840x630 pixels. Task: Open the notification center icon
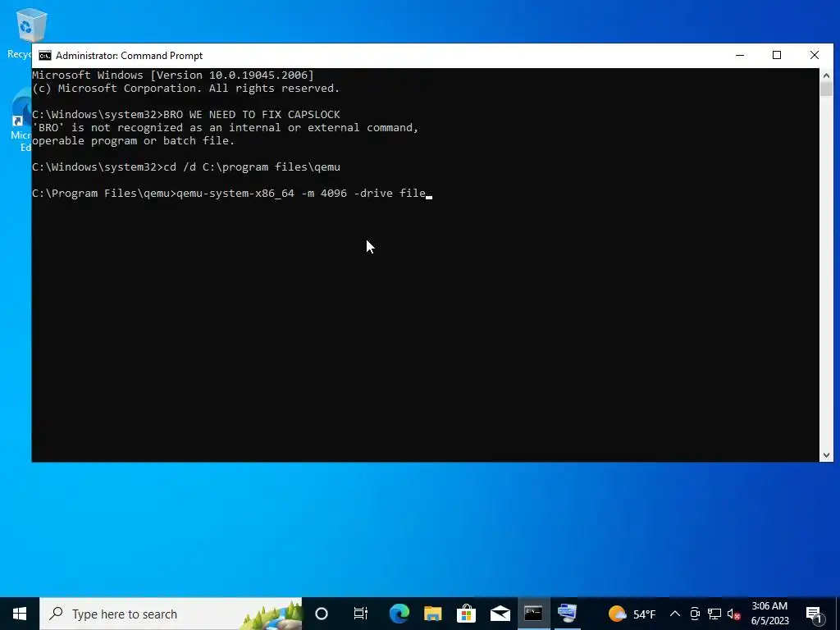[815, 614]
